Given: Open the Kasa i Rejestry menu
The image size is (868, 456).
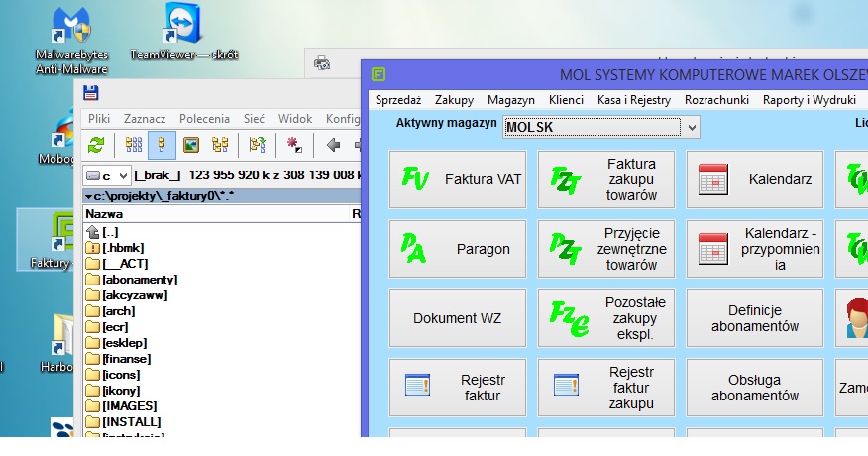Looking at the screenshot, I should (634, 100).
